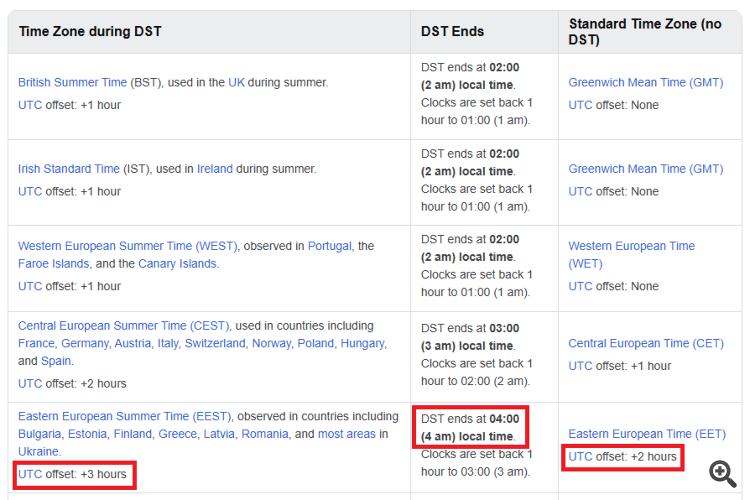Open the Portugal link
This screenshot has height=500, width=750.
[330, 246]
